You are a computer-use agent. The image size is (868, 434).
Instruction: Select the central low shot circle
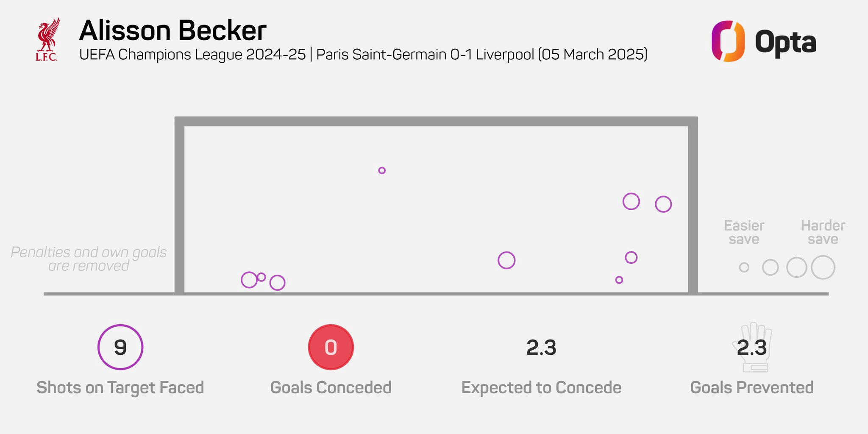pos(506,260)
